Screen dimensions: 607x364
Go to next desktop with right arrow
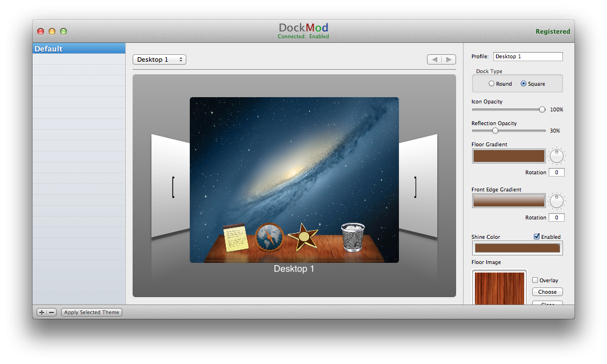[449, 59]
